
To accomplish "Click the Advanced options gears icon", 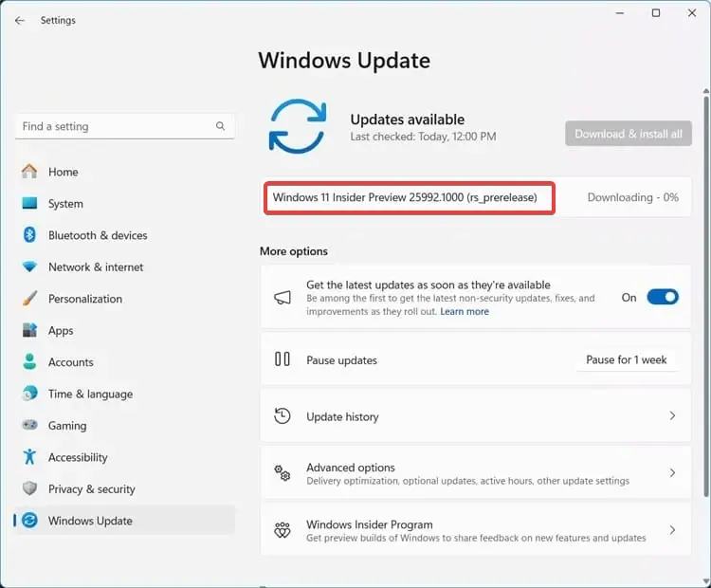I will (283, 472).
